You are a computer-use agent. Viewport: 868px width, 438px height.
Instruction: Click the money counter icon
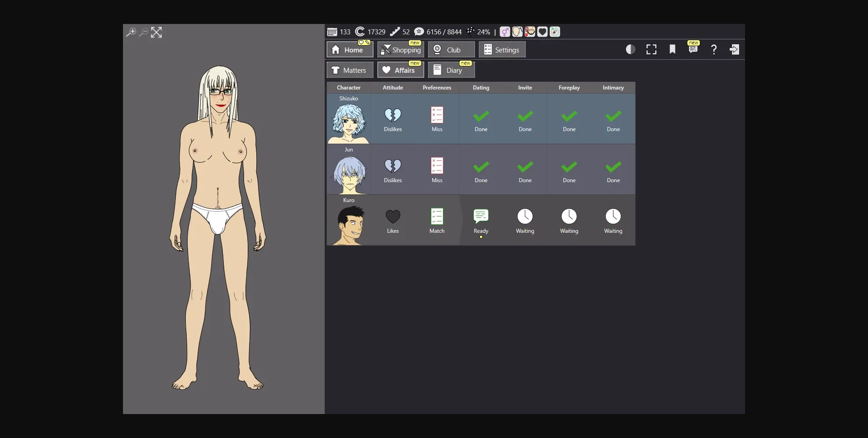[360, 32]
